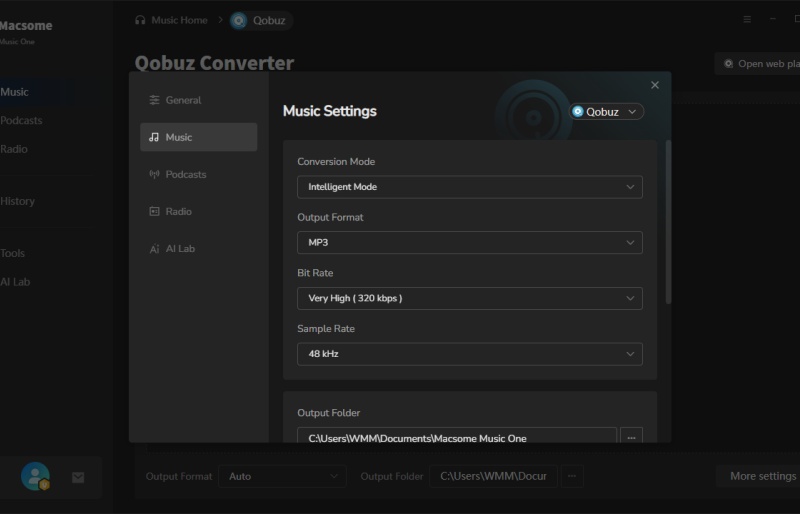Open the Qobuz service selector dropdown
The height and width of the screenshot is (514, 800).
tap(606, 112)
